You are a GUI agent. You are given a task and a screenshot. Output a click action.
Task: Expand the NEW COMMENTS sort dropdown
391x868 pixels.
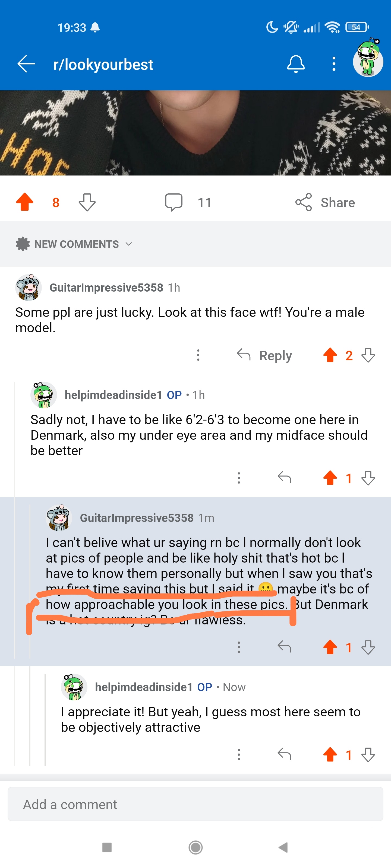click(74, 244)
